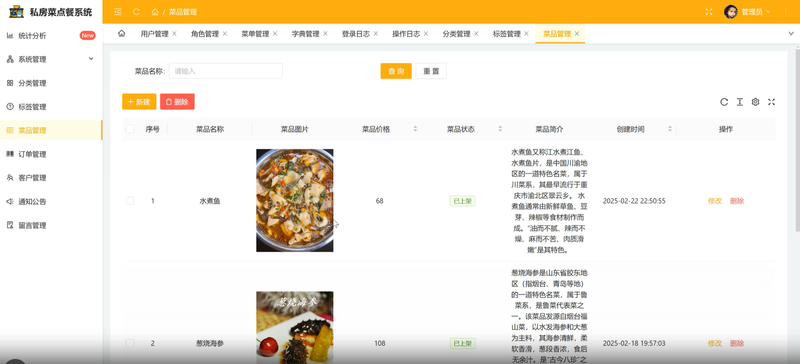Tick the checkbox for 水煮鱼 row

[x=130, y=201]
